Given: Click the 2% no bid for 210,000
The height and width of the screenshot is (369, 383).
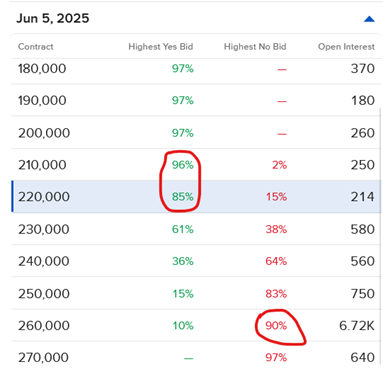Looking at the screenshot, I should [x=279, y=165].
